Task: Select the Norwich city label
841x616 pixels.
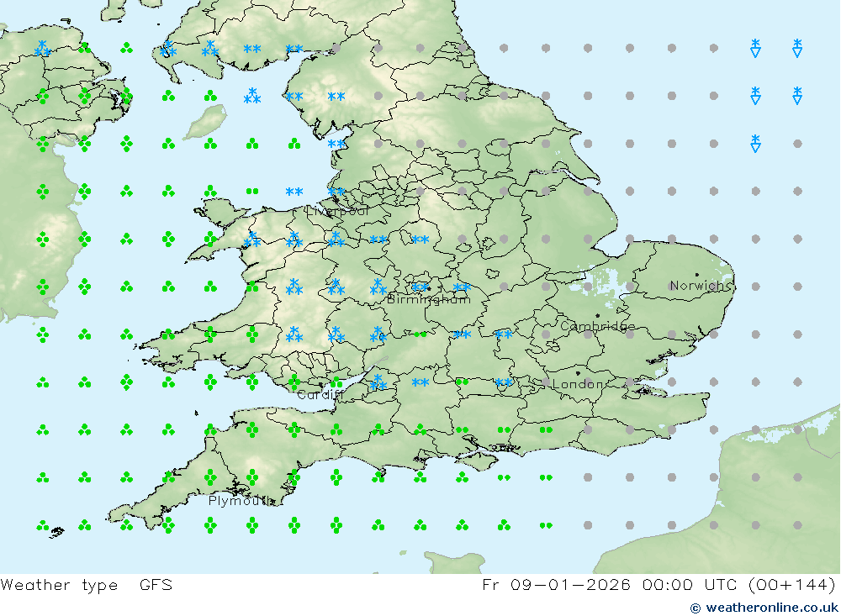Action: [700, 285]
